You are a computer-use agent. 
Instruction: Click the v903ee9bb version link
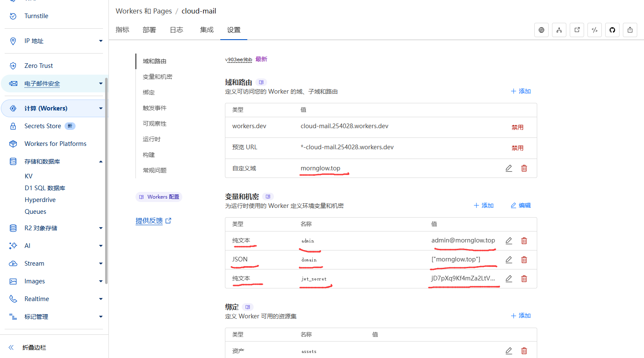coord(238,59)
